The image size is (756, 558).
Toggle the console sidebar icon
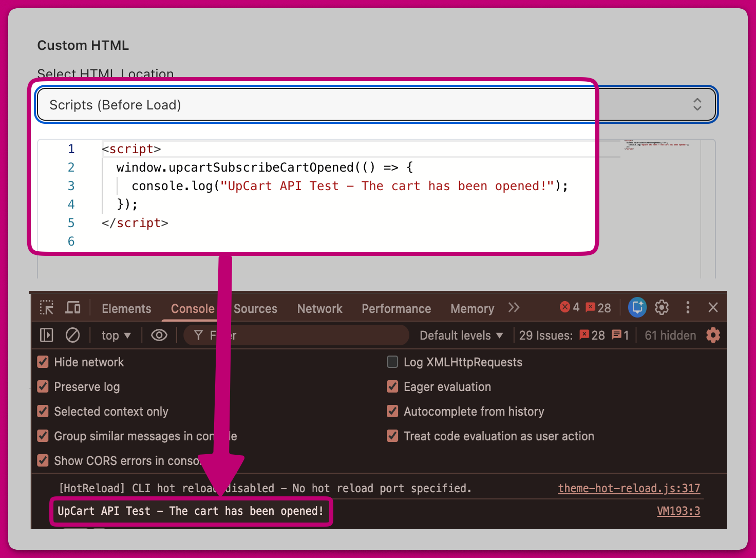[x=47, y=336]
